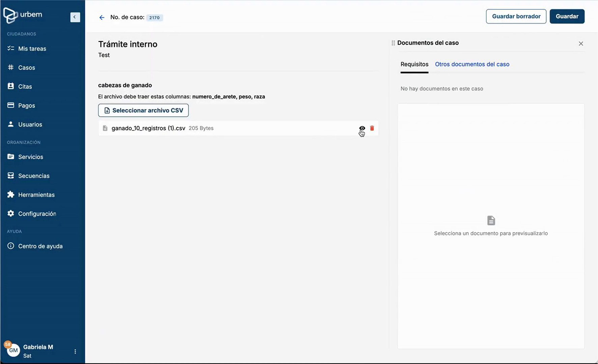Open the user options three-dot menu
Screen dimensions: 598x364
tap(75, 352)
